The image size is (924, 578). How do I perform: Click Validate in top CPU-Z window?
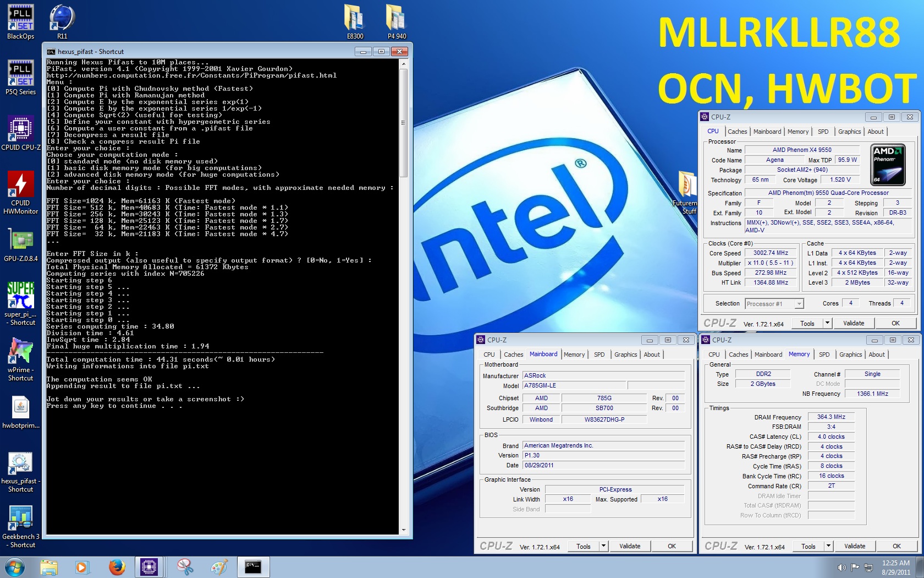(854, 323)
